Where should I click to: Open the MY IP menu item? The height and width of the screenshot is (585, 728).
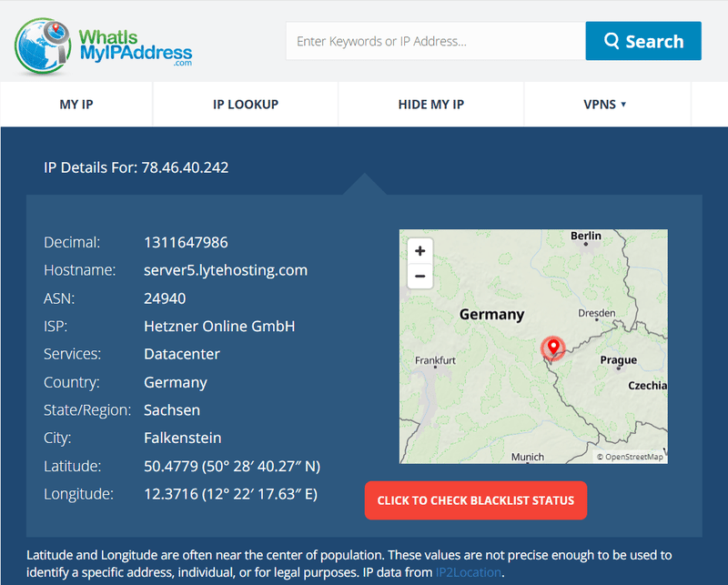click(x=76, y=104)
